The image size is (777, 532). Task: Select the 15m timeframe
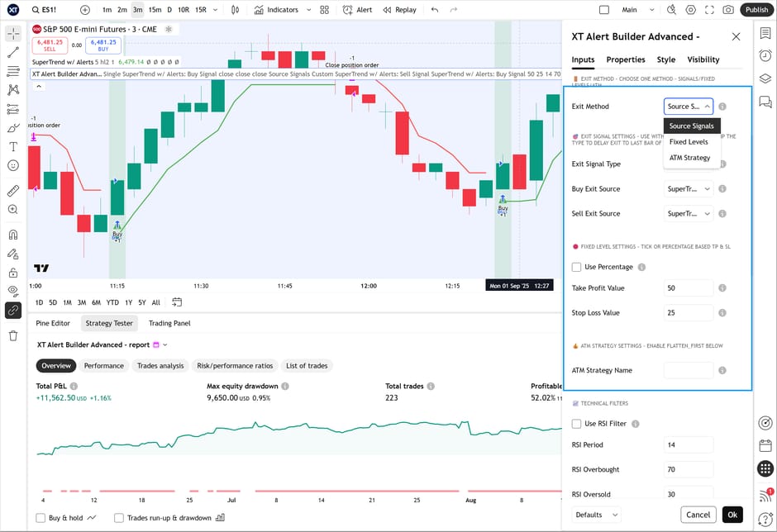(155, 10)
